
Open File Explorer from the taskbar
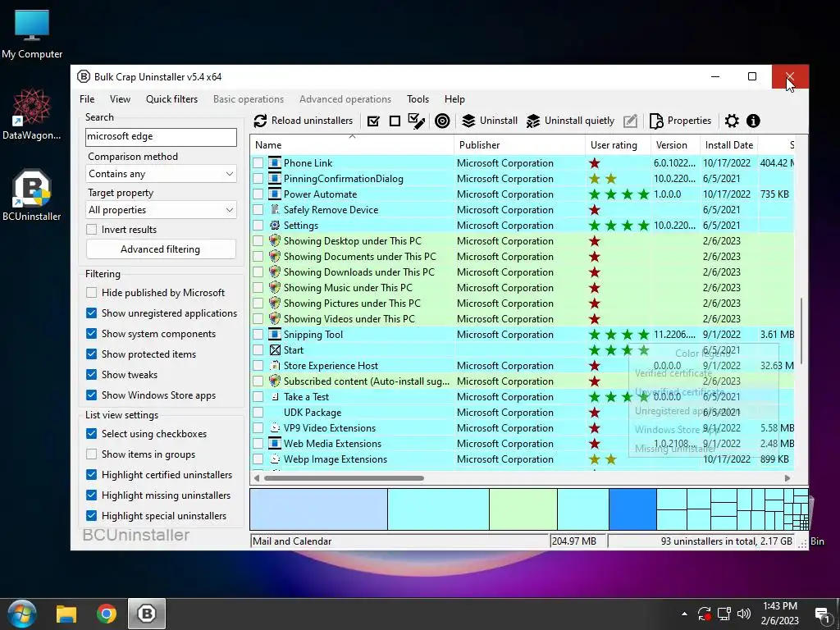pyautogui.click(x=66, y=614)
